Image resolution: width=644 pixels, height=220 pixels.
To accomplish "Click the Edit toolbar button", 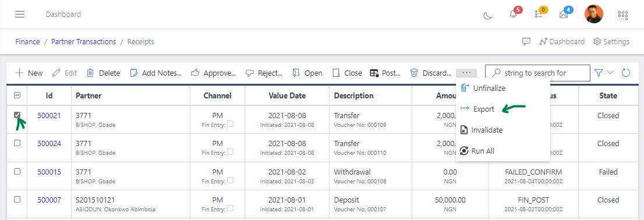I will point(65,73).
